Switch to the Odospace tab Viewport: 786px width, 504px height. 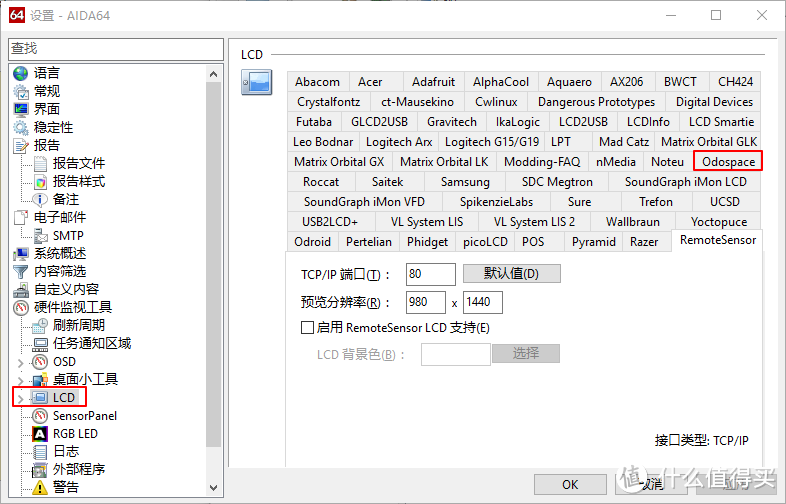(728, 162)
